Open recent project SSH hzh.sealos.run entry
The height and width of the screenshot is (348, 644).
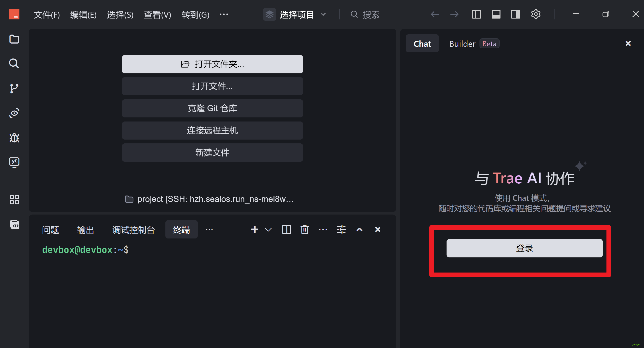coord(209,199)
